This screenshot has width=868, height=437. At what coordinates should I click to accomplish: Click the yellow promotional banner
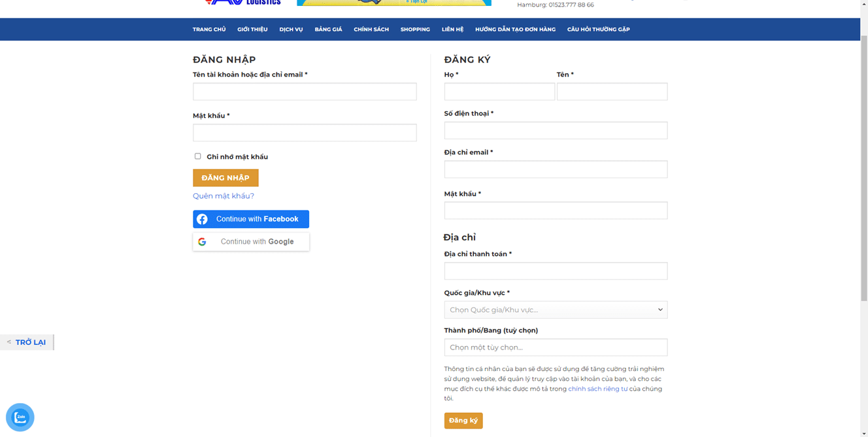393,3
